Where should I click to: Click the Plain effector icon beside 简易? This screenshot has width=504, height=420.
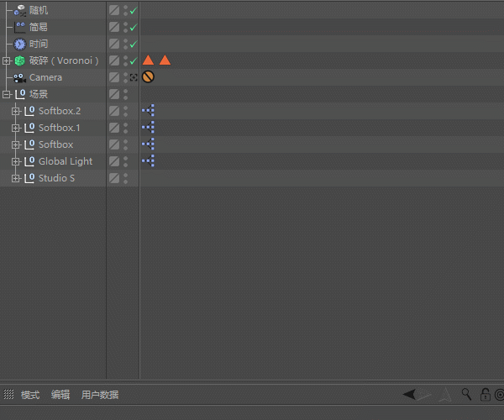click(x=20, y=28)
